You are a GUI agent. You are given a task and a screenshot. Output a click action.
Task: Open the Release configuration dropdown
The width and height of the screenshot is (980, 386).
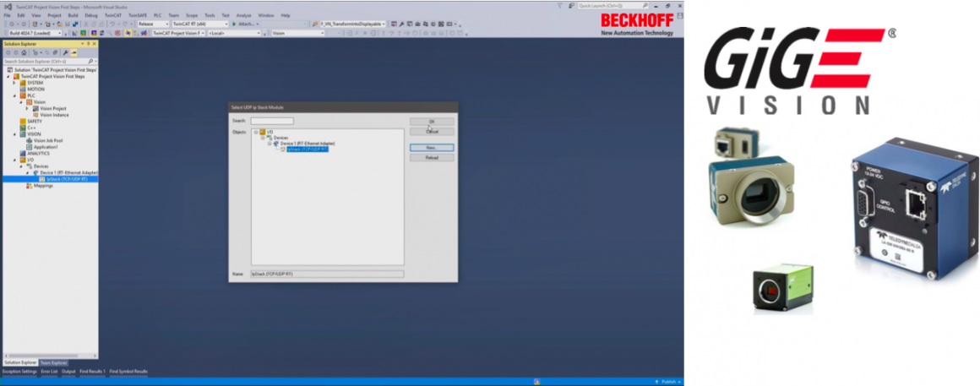click(167, 24)
